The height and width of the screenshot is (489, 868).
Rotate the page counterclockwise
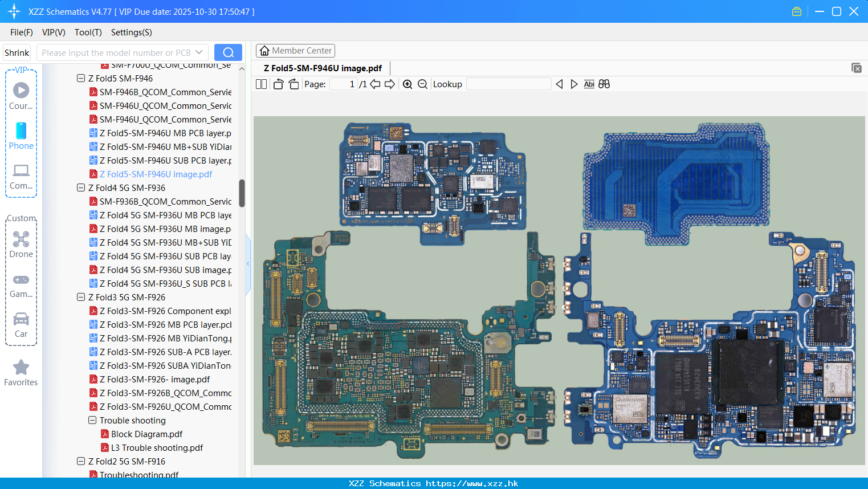click(x=278, y=84)
